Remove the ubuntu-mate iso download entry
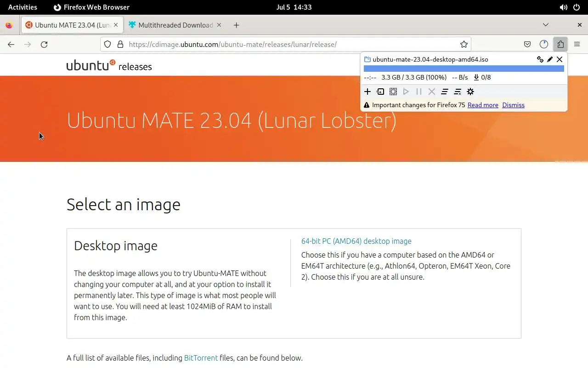The image size is (588, 368). click(560, 59)
